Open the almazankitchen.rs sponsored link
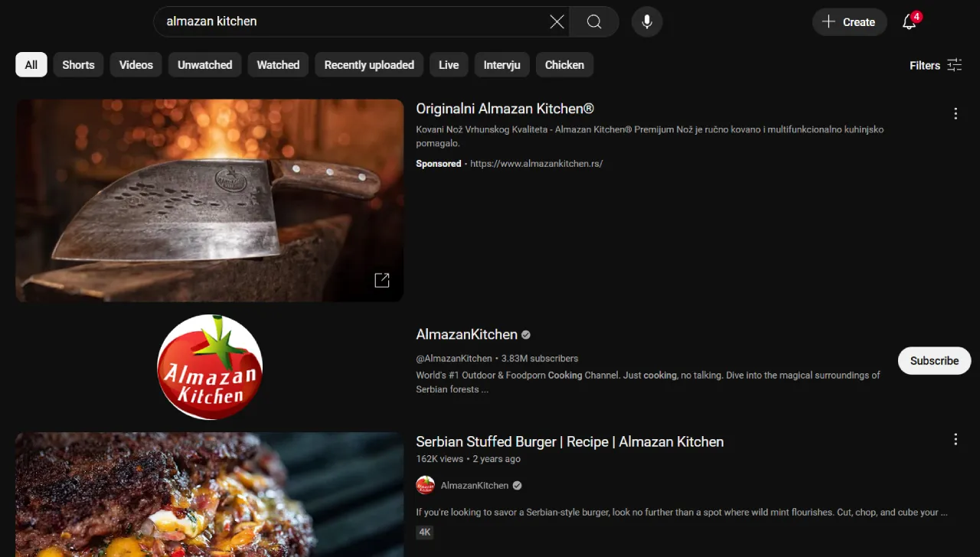Image resolution: width=980 pixels, height=557 pixels. 536,163
